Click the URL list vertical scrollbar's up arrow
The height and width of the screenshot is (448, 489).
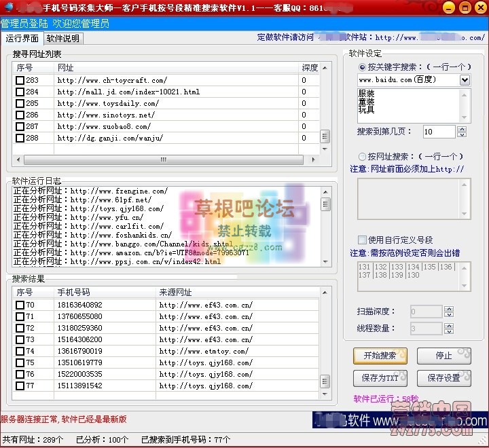325,68
